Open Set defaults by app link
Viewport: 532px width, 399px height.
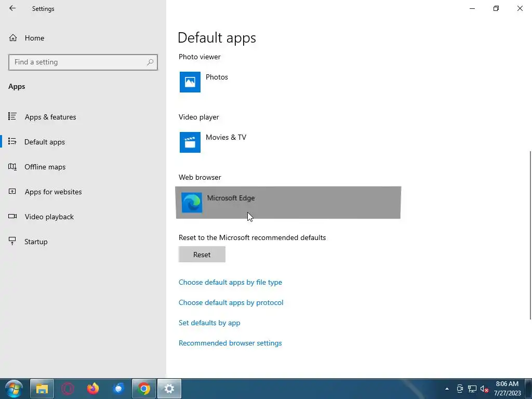pyautogui.click(x=209, y=323)
